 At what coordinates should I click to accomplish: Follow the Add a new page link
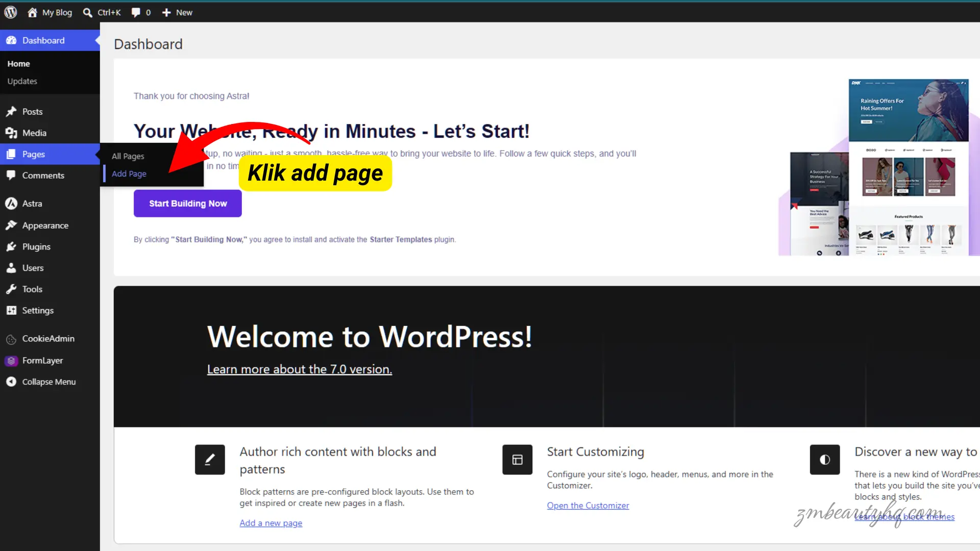[x=271, y=523]
